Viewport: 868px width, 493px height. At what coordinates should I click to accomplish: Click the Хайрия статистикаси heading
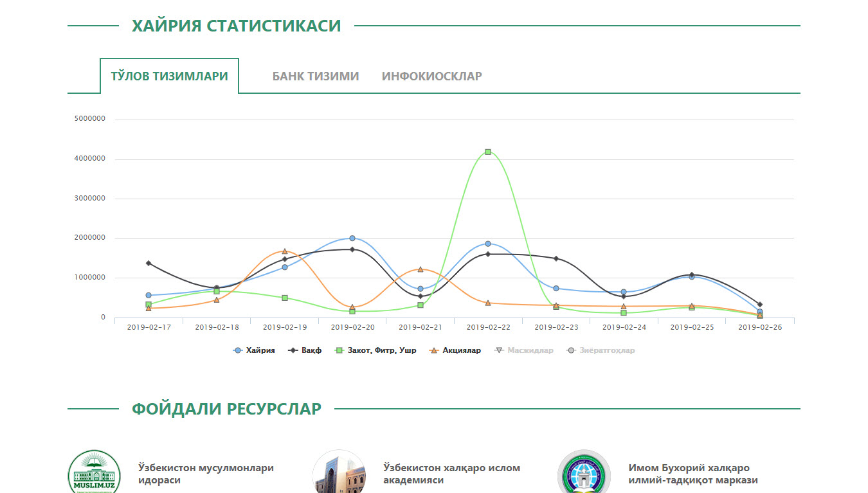tap(236, 26)
